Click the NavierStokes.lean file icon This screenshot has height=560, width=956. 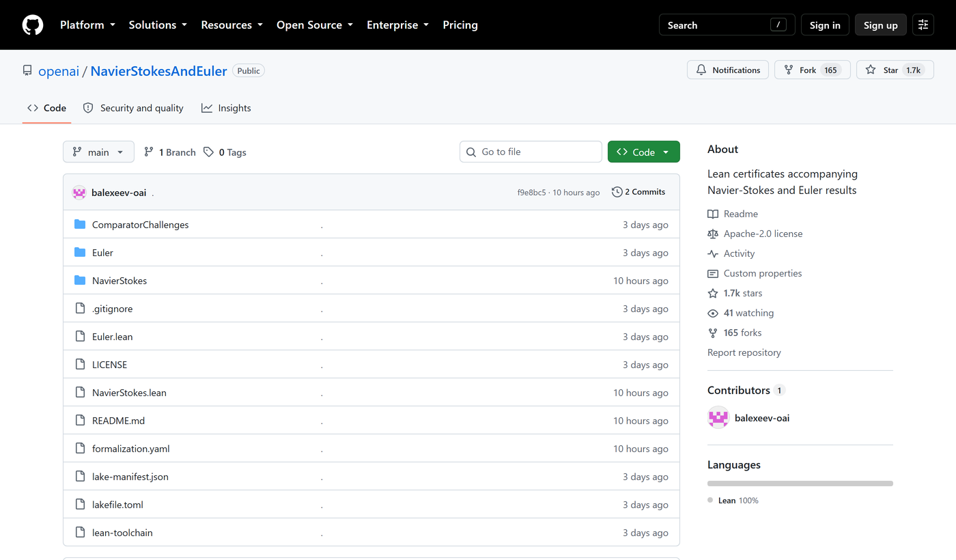(80, 393)
